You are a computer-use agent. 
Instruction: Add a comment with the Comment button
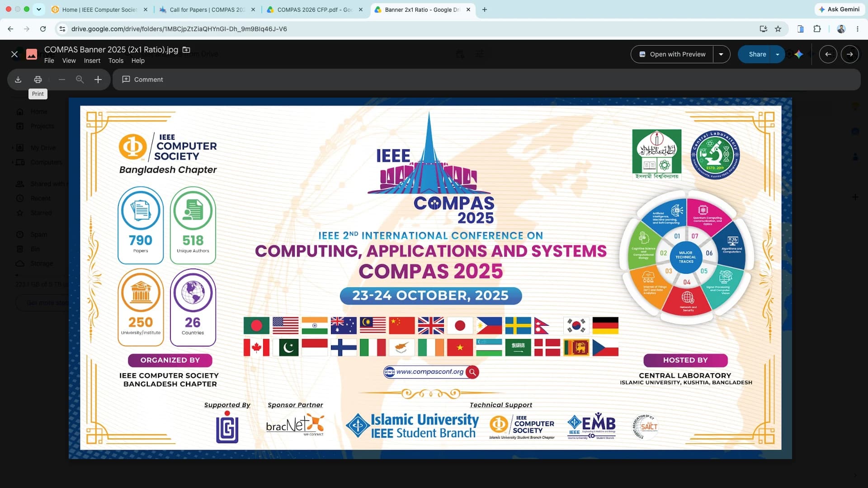[x=143, y=80]
